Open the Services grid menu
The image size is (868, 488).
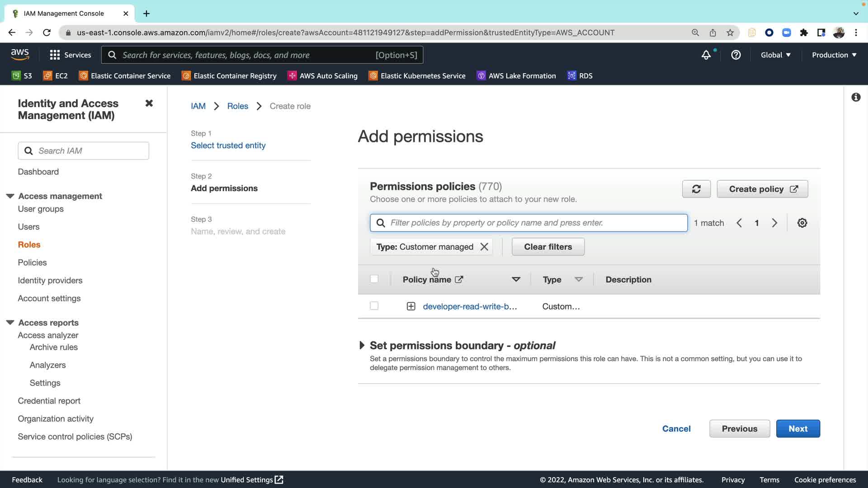tap(55, 55)
